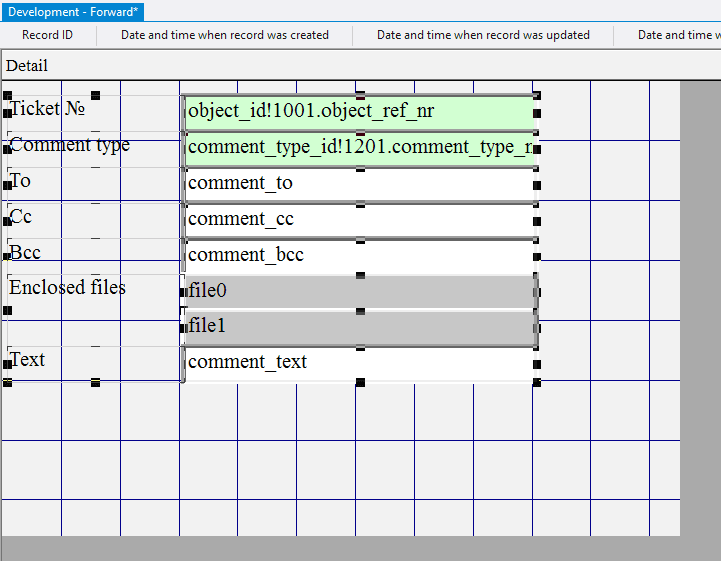Image resolution: width=721 pixels, height=561 pixels.
Task: Click the green comment_type_id!1201 field
Action: (x=359, y=148)
